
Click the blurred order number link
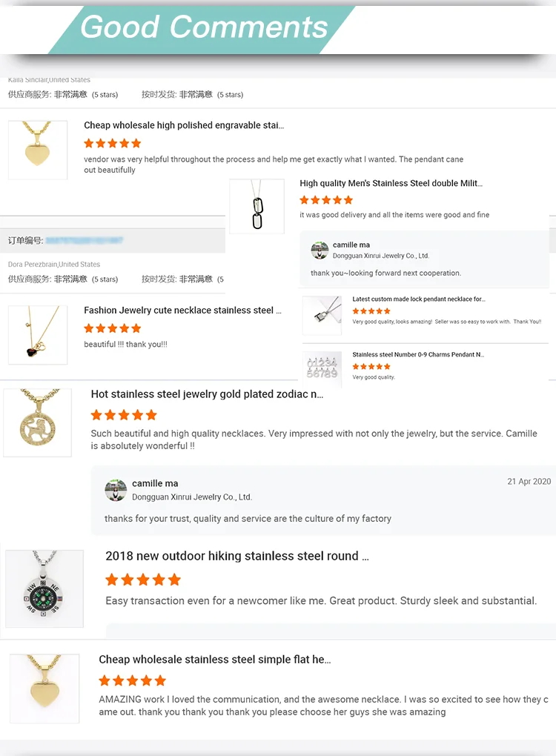click(x=85, y=240)
